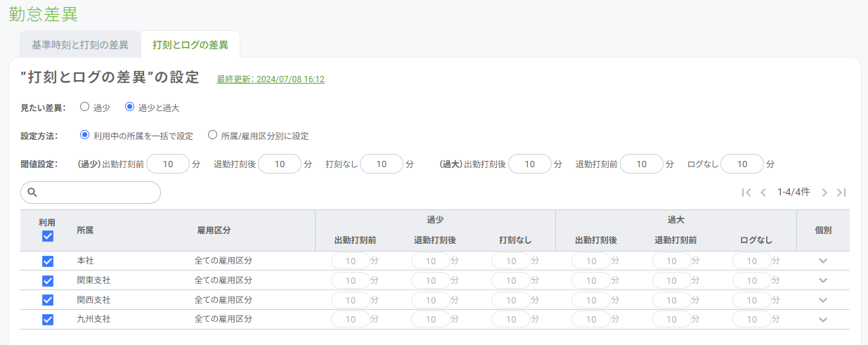
Task: Expand individual settings for 関東支社 row
Action: click(x=823, y=280)
